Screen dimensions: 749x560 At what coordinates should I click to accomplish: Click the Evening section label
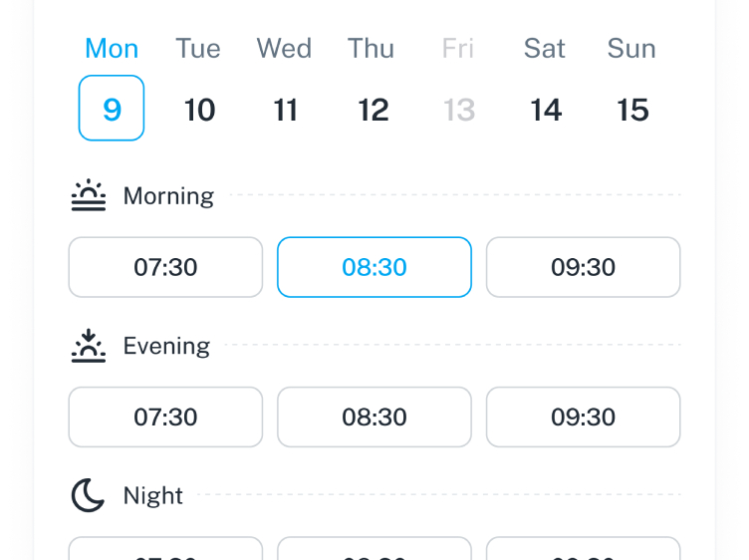166,346
